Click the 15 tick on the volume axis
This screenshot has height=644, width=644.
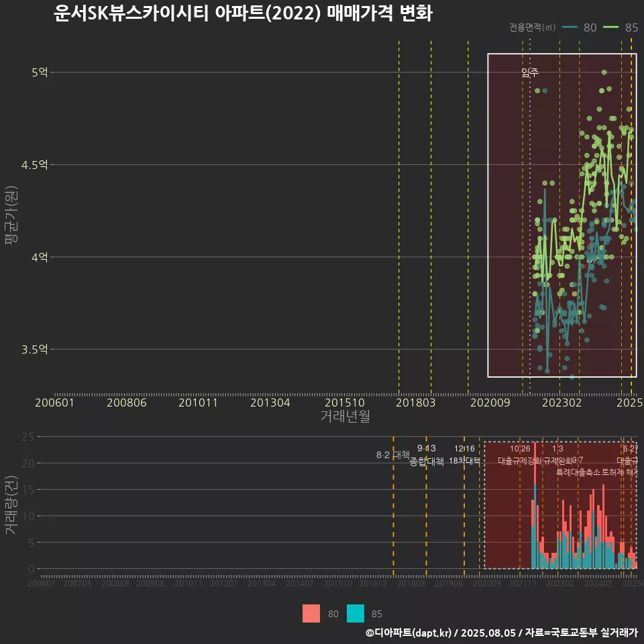pyautogui.click(x=28, y=490)
